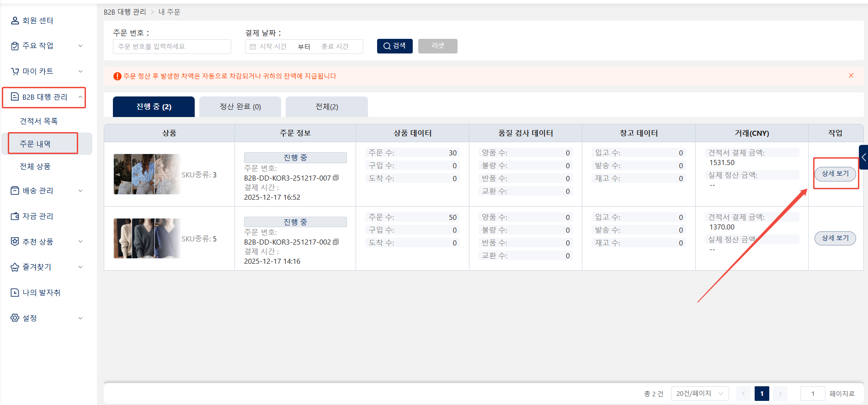Viewport: 868px width, 405px height.
Task: Click payment time 2025-12-17 14:16
Action: coord(272,261)
